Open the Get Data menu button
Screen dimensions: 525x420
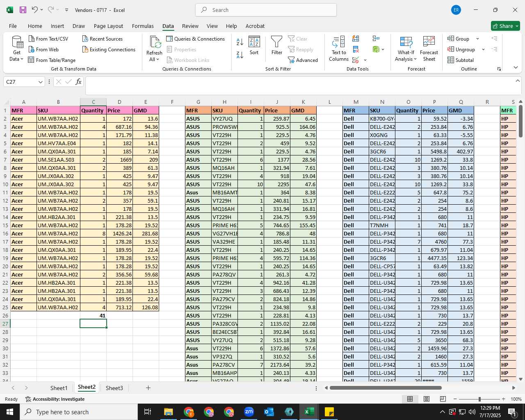(17, 48)
